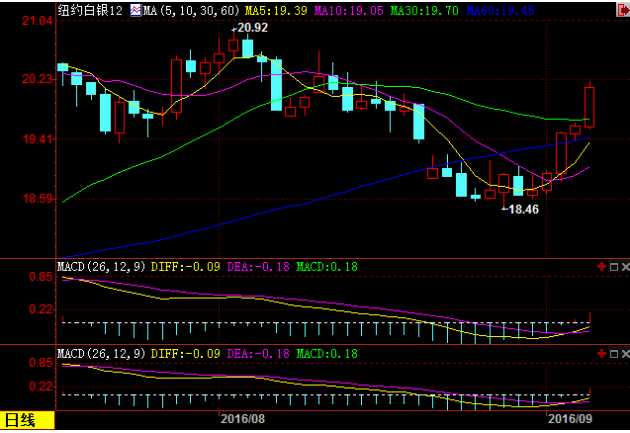Click red plus icon in first MACD panel
This screenshot has width=630, height=433.
[601, 267]
